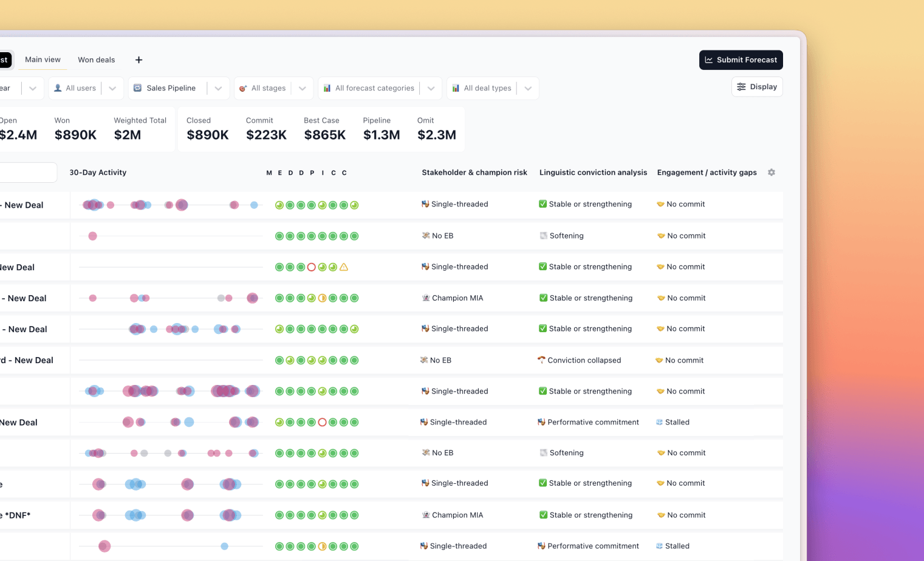
Task: Click Engagement / activity gaps column header
Action: [707, 172]
